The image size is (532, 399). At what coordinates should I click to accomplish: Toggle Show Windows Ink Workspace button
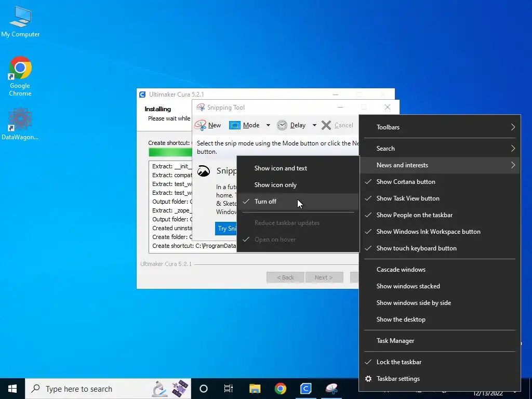(440, 232)
